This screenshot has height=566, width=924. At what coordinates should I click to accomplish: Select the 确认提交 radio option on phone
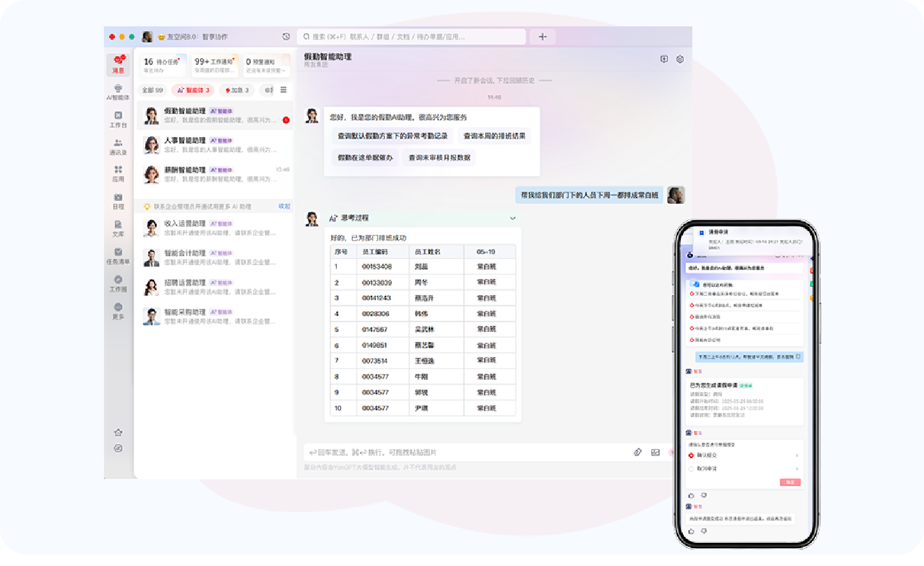pos(692,456)
